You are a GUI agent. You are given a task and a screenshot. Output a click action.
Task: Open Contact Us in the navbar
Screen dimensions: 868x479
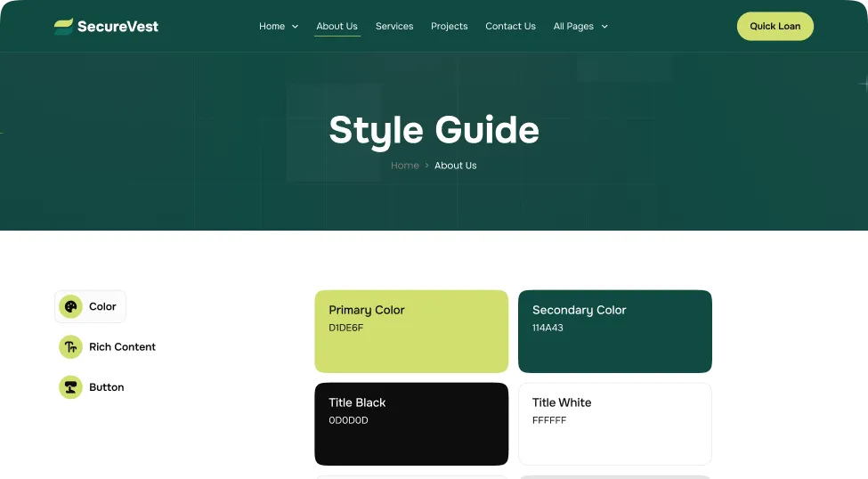[x=510, y=26]
